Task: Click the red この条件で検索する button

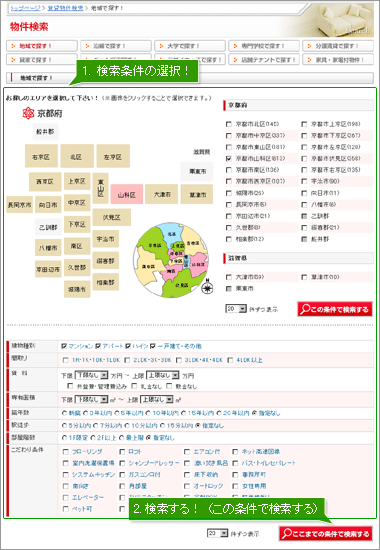Action: pyautogui.click(x=335, y=309)
